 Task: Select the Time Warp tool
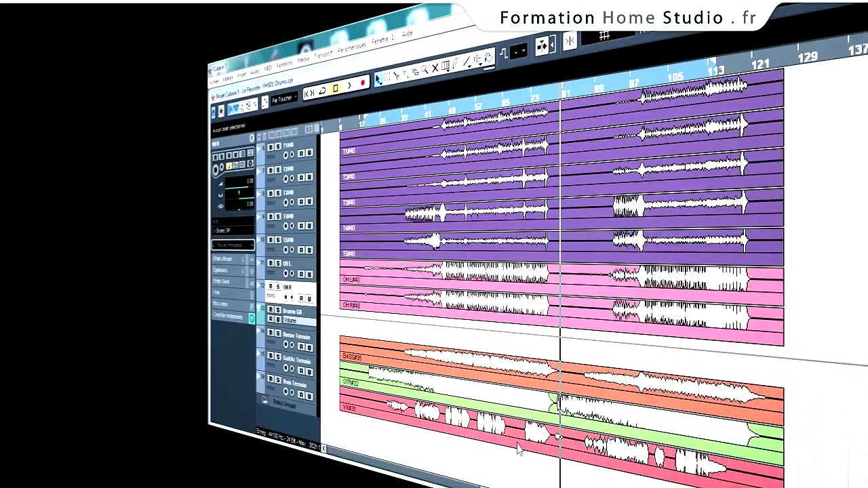point(446,66)
